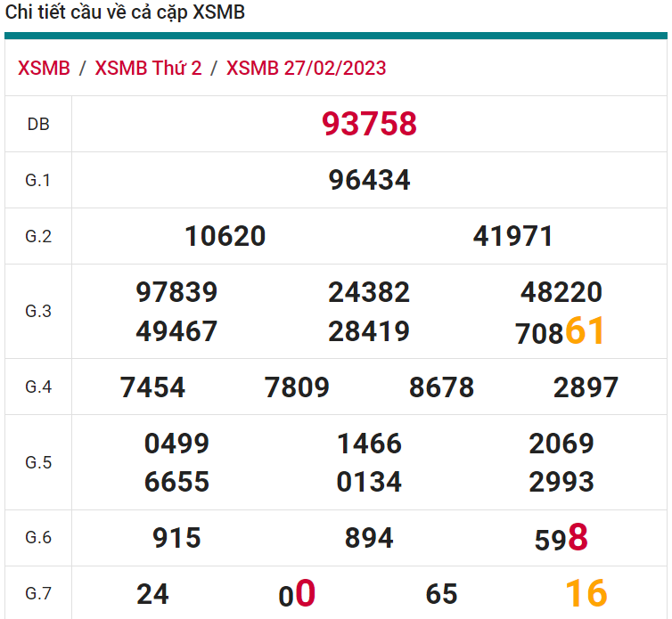Click G.3 number 24382

[x=369, y=292]
